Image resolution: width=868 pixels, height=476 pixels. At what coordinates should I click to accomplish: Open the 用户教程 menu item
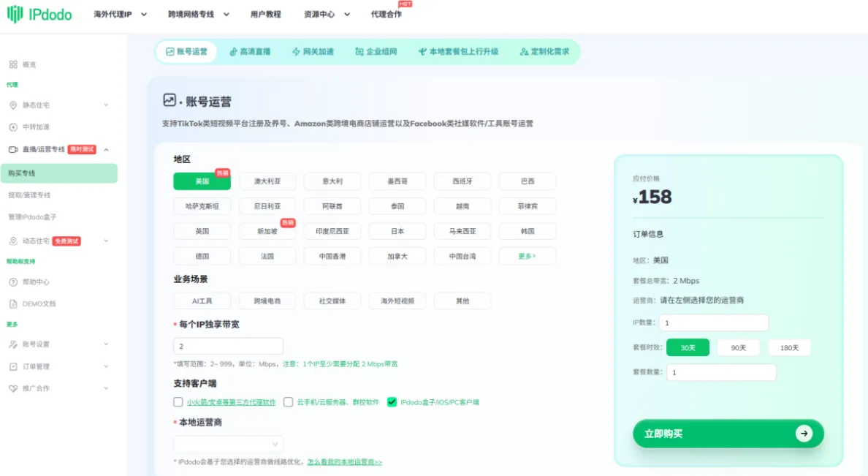tap(265, 14)
